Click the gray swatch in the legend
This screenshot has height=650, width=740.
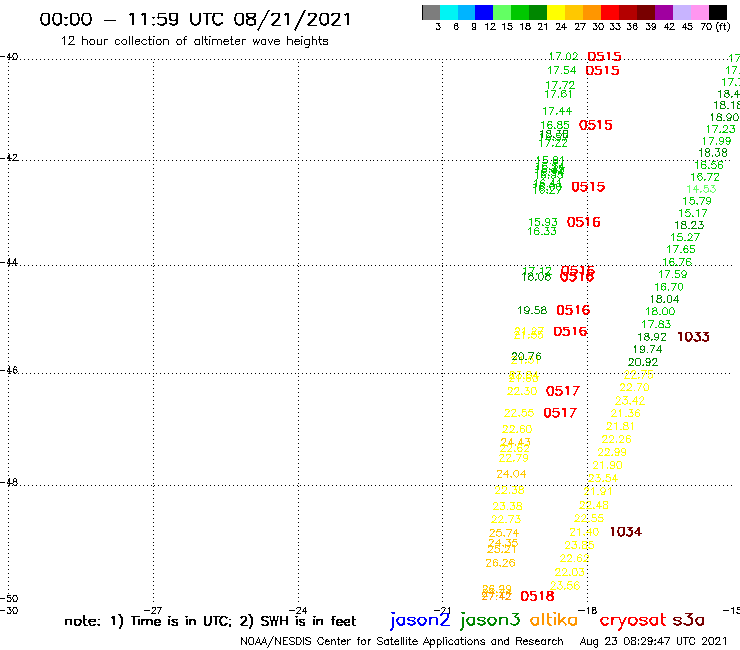pyautogui.click(x=431, y=12)
